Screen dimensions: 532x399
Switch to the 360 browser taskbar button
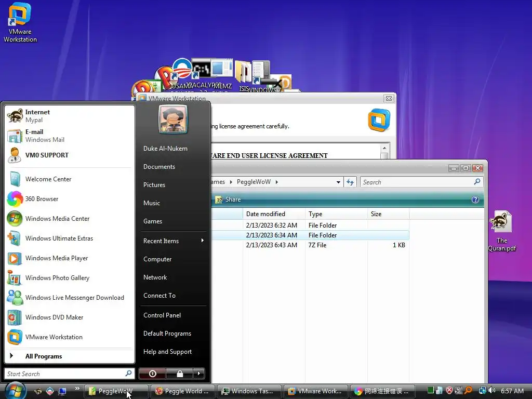point(382,391)
